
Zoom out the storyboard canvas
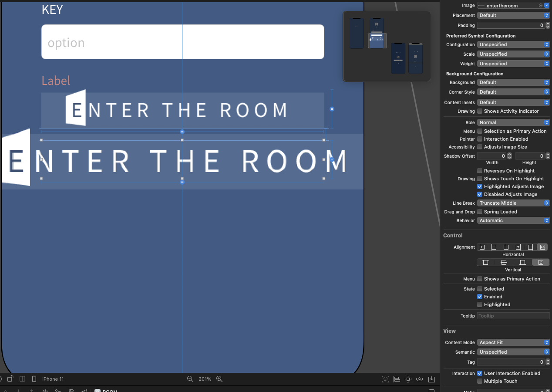click(190, 379)
